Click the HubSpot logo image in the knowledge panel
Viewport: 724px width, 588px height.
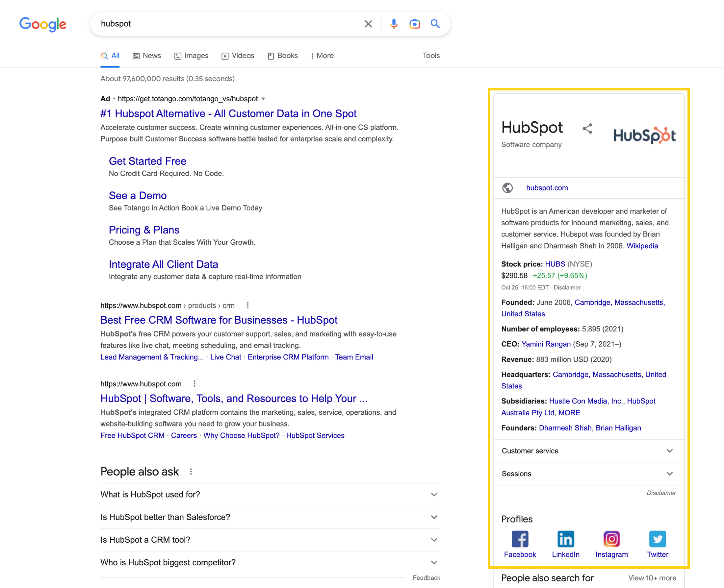click(644, 135)
